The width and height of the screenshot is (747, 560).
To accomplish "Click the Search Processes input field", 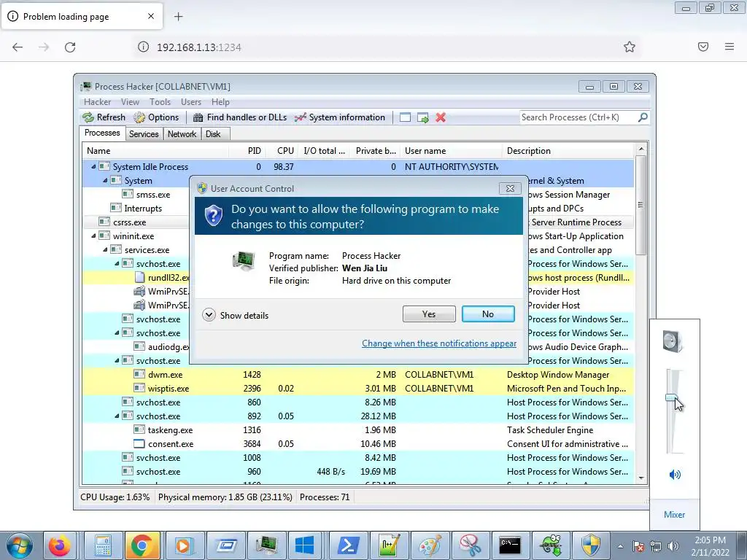I will tap(578, 117).
